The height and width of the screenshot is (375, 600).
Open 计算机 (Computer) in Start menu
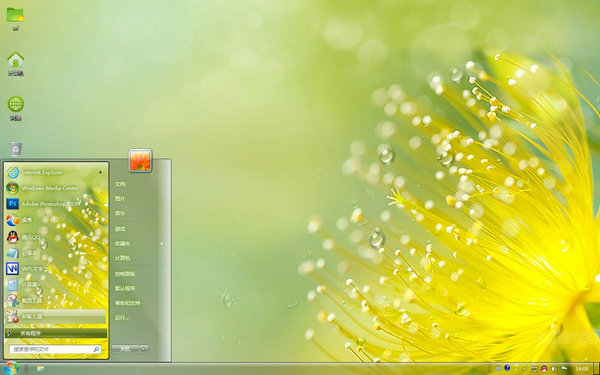[x=122, y=258]
